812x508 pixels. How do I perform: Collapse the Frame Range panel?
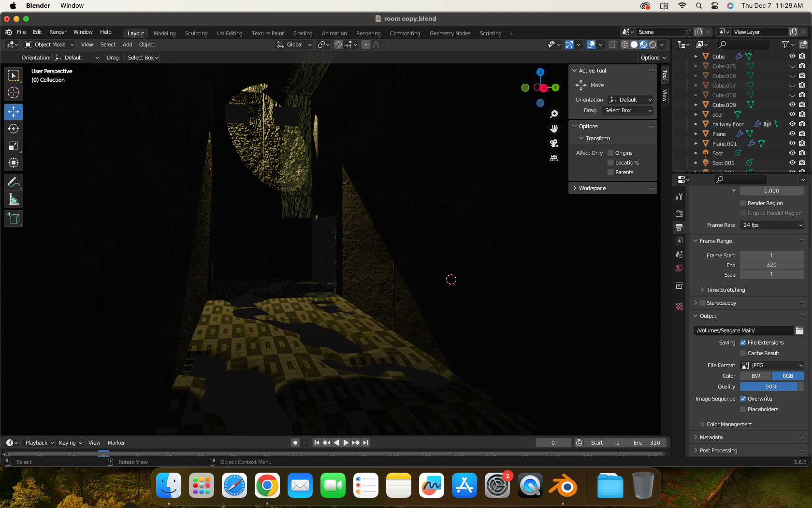pyautogui.click(x=715, y=241)
